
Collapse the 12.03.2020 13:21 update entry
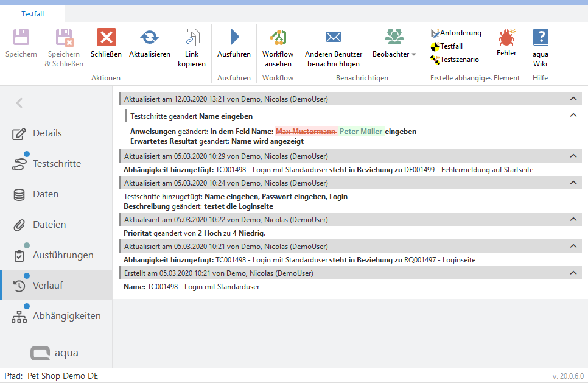tap(572, 99)
